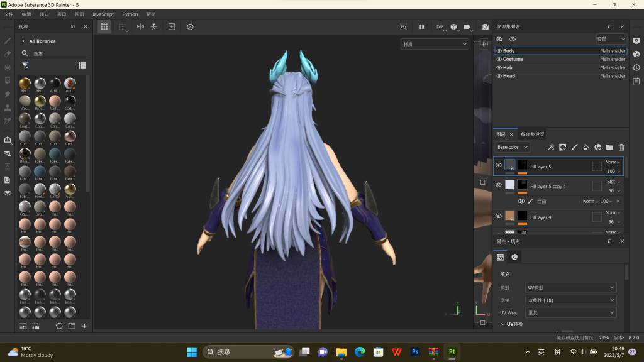
Task: Toggle visibility of Body texture set
Action: [x=499, y=51]
